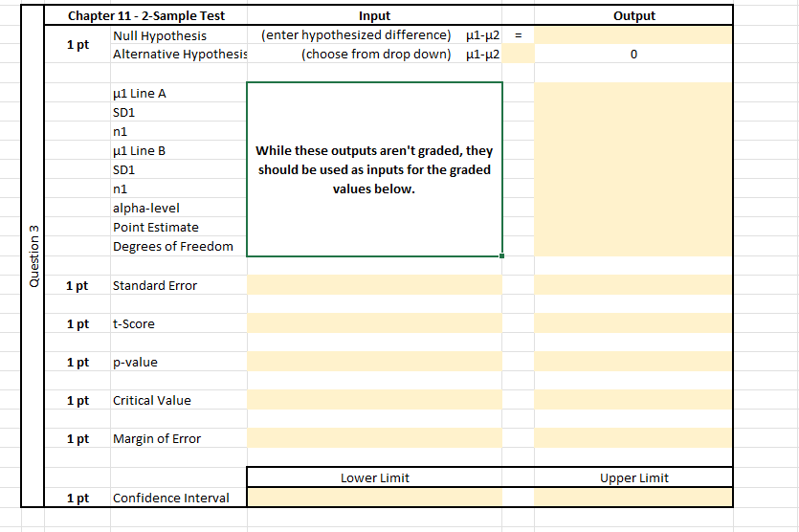Click the '=' sign in Null Hypothesis row
This screenshot has width=799, height=532.
pyautogui.click(x=519, y=35)
